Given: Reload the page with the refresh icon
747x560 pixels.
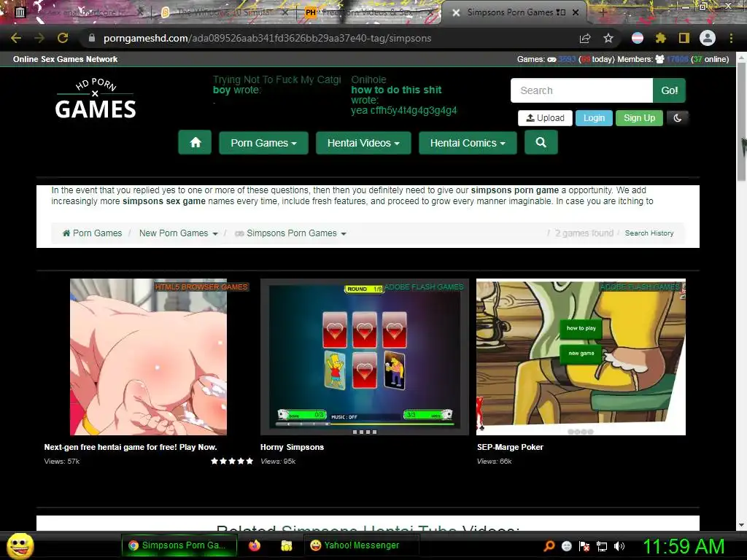Looking at the screenshot, I should pos(63,38).
